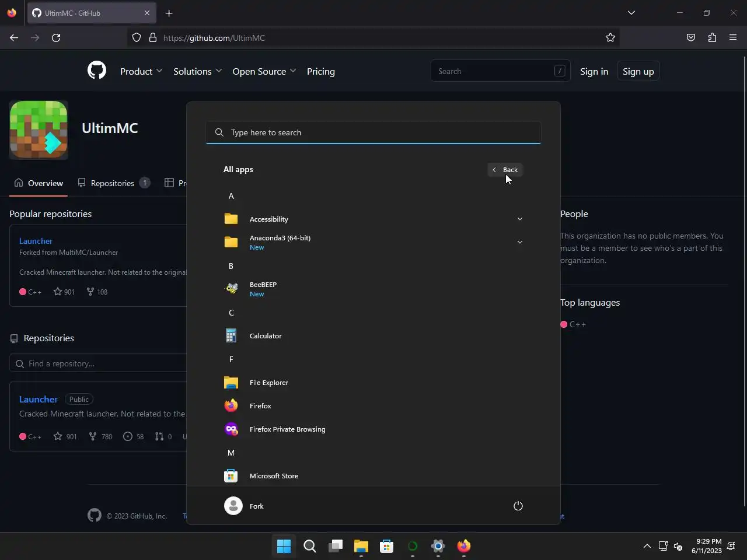Click the GitHub Search field
This screenshot has height=560, width=747.
[500, 71]
